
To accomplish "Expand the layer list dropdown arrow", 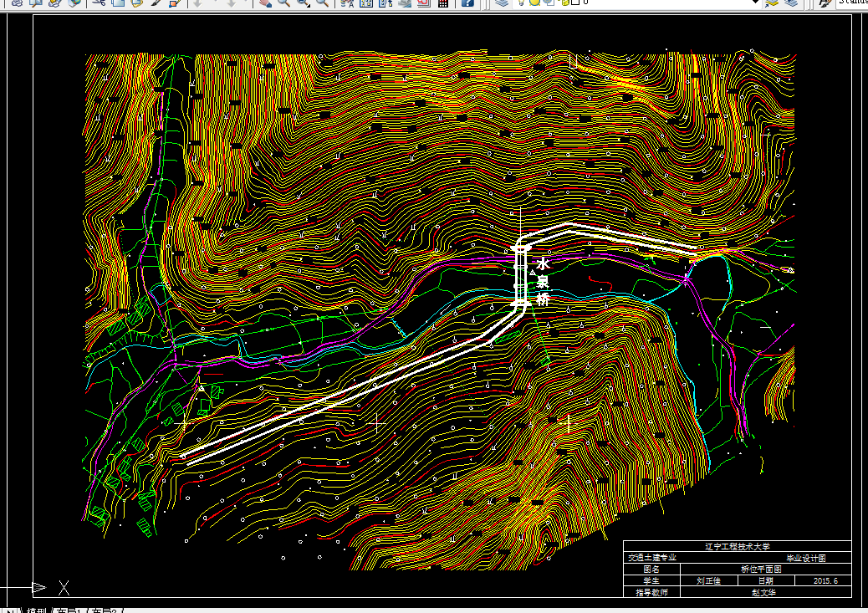I will pos(755,3).
